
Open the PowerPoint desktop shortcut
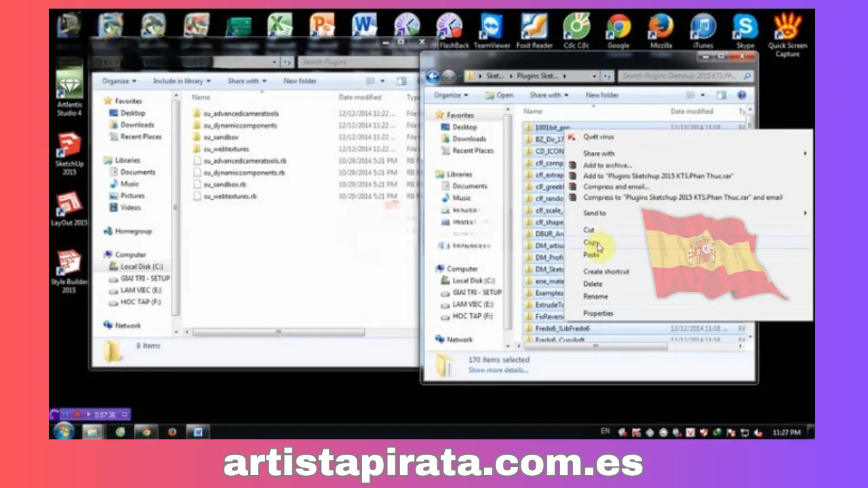pos(321,25)
